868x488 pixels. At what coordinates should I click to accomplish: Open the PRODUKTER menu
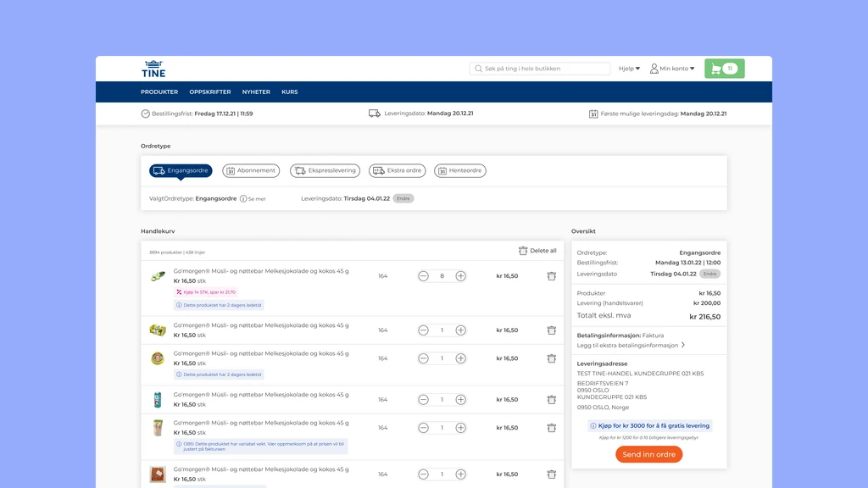tap(159, 91)
